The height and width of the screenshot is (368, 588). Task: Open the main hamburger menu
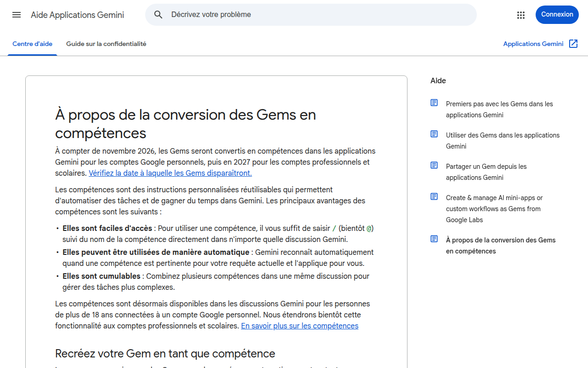click(17, 15)
